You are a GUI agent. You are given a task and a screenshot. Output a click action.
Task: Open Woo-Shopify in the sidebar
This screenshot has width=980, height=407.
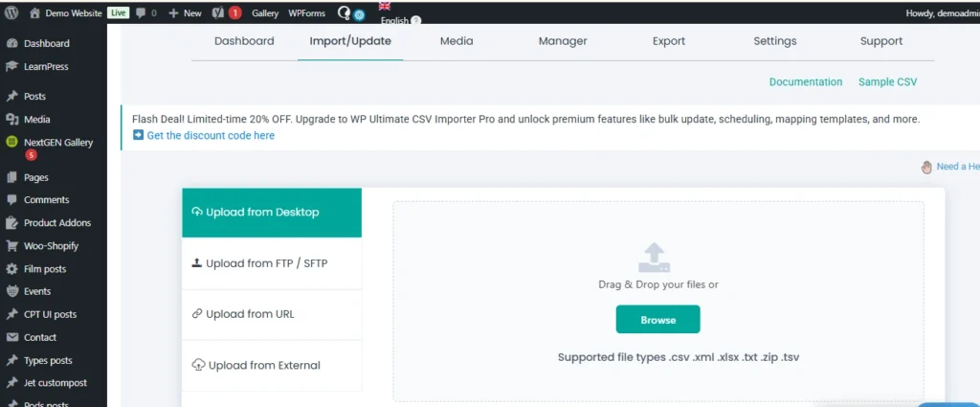pyautogui.click(x=54, y=246)
